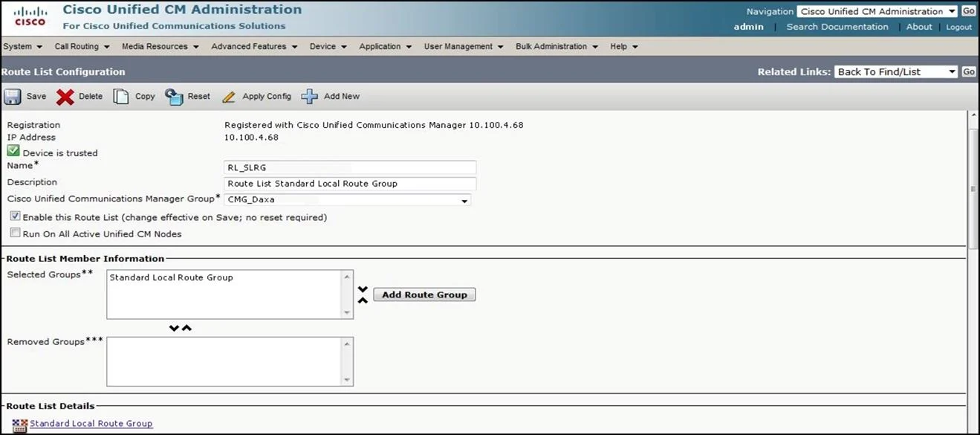Click Removed Groups list scrollbar up arrow
This screenshot has height=435, width=980.
(347, 343)
